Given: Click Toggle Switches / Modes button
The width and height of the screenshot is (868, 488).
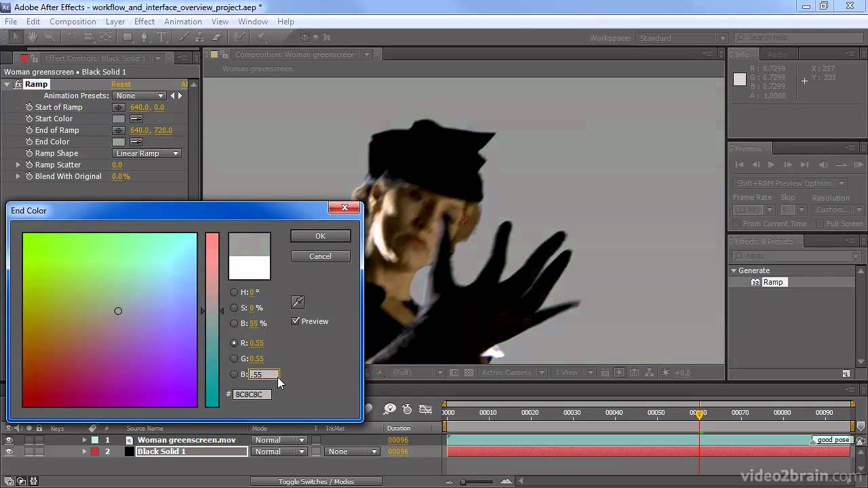Looking at the screenshot, I should [x=316, y=481].
